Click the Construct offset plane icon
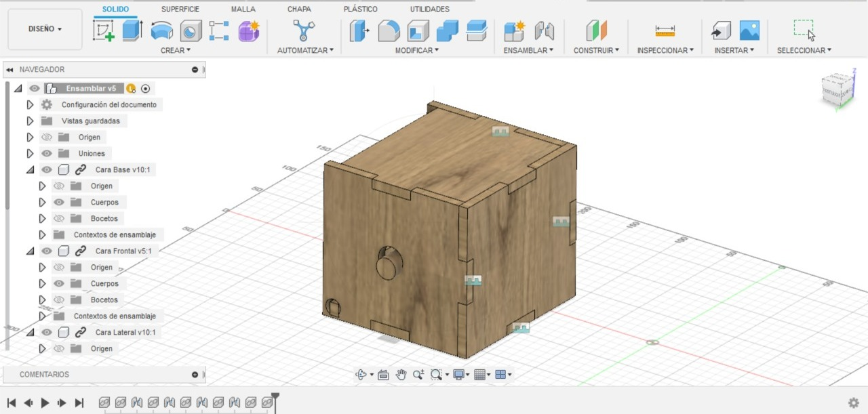The height and width of the screenshot is (414, 868). pos(596,30)
